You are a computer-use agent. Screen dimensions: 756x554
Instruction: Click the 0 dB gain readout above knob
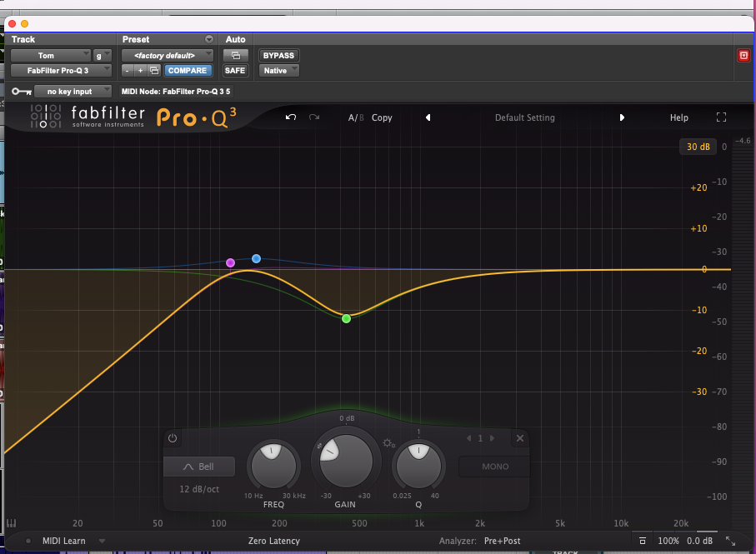[x=347, y=418]
